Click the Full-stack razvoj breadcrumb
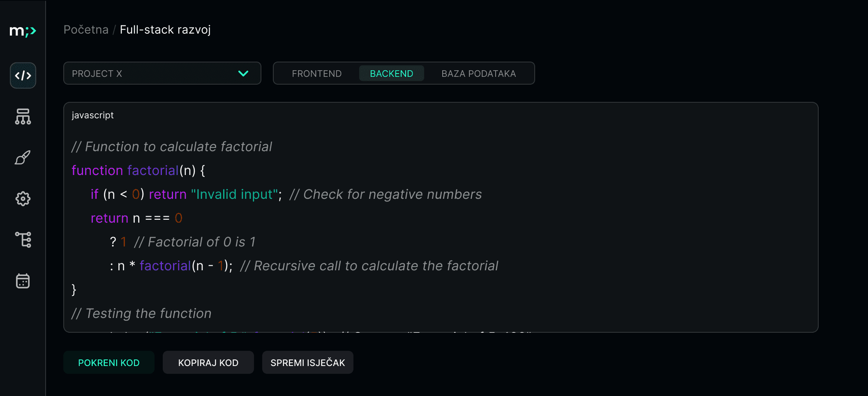 coord(165,29)
